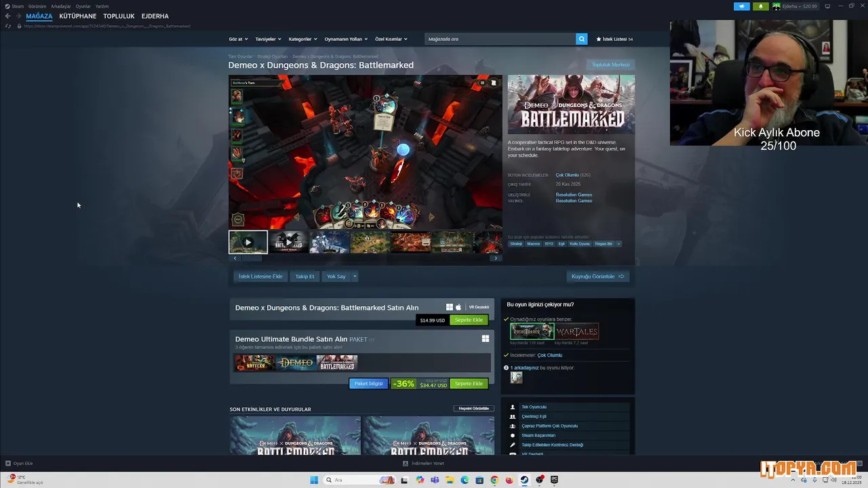Open Epic Games Launcher from the taskbar
The image size is (868, 488).
pos(554,480)
